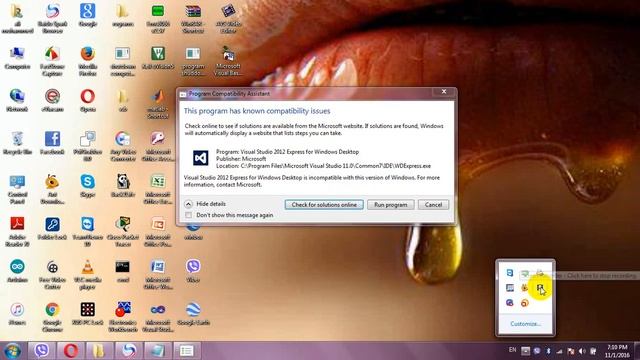Screen dimensions: 640x360
Task: Click the Run program button
Action: pyautogui.click(x=391, y=204)
